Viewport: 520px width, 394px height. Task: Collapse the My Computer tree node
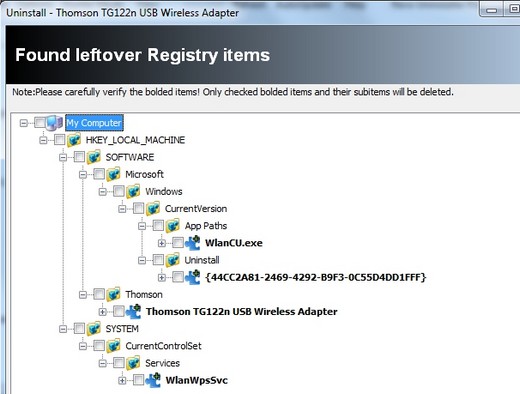23,123
